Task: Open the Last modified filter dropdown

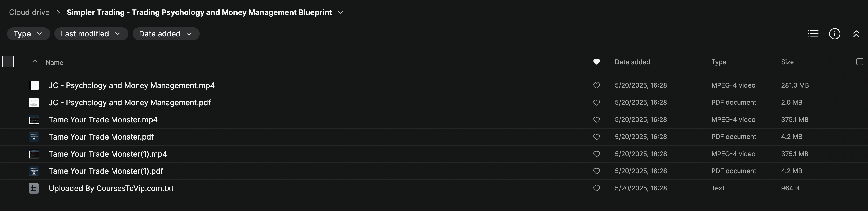Action: pyautogui.click(x=91, y=34)
